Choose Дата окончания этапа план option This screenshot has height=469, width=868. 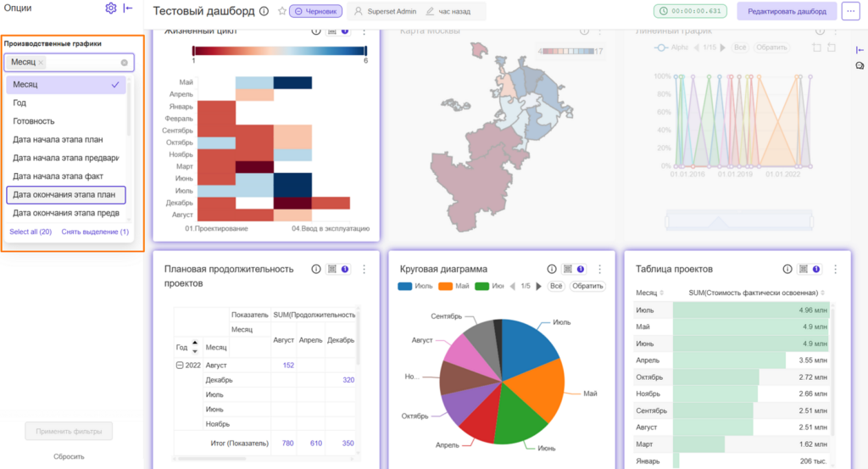click(x=66, y=195)
